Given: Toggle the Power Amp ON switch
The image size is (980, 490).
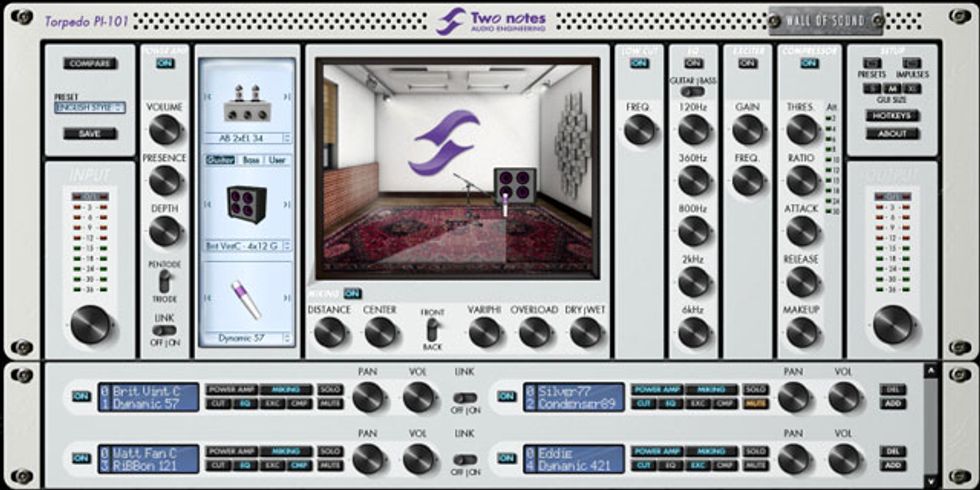Looking at the screenshot, I should click(x=165, y=63).
